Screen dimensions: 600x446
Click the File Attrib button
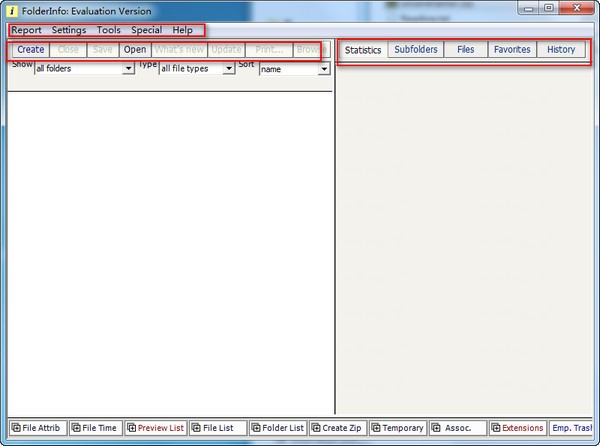[38, 428]
